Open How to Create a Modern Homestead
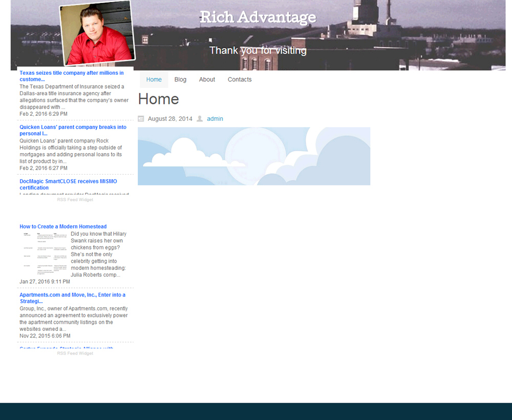Viewport: 512px width, 420px height. [63, 227]
